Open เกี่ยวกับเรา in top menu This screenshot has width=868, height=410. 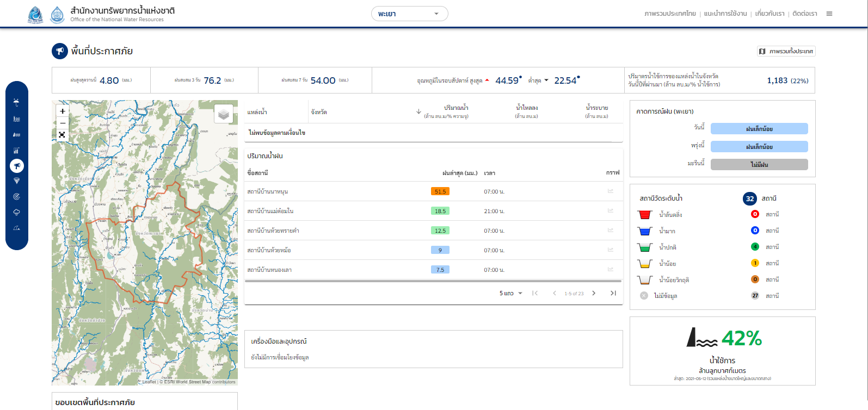tap(769, 14)
